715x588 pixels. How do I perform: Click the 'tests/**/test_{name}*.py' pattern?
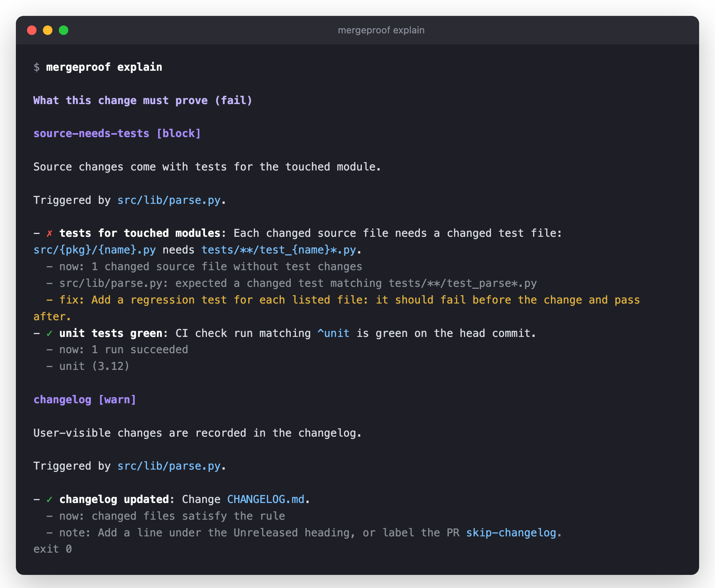pos(279,250)
